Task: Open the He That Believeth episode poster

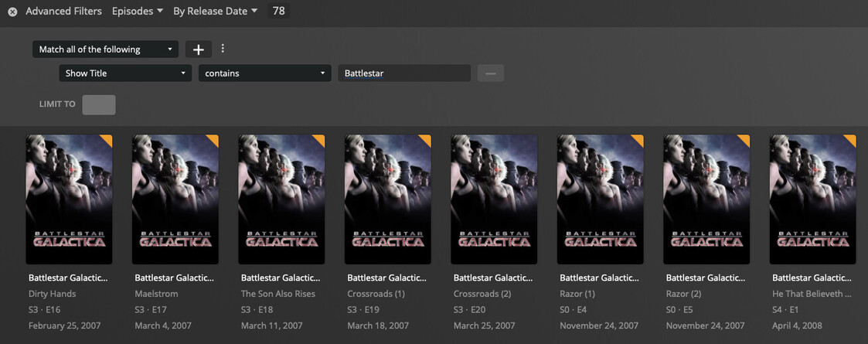Action: coord(812,199)
